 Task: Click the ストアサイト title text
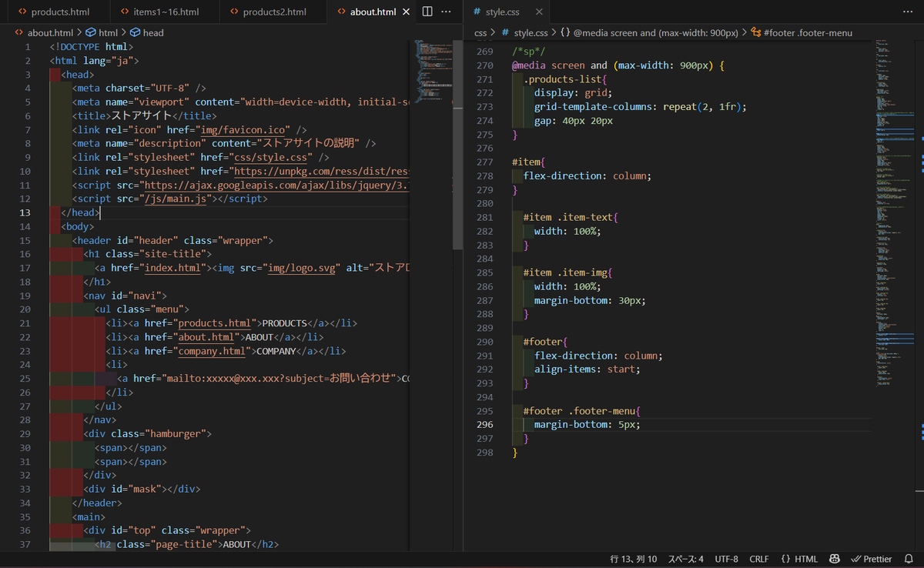tap(141, 115)
